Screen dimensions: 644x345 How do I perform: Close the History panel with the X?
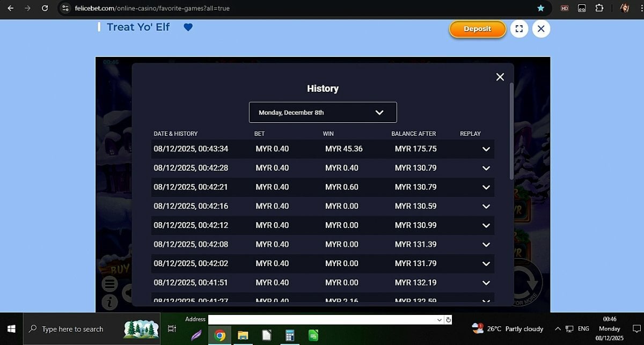click(x=500, y=77)
